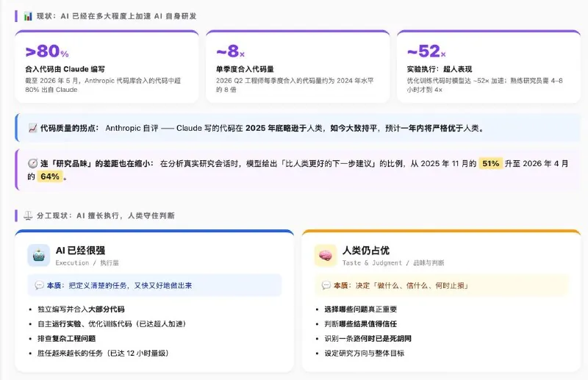Click the 人类仍占优 card heading
The height and width of the screenshot is (380, 588).
[x=365, y=250]
